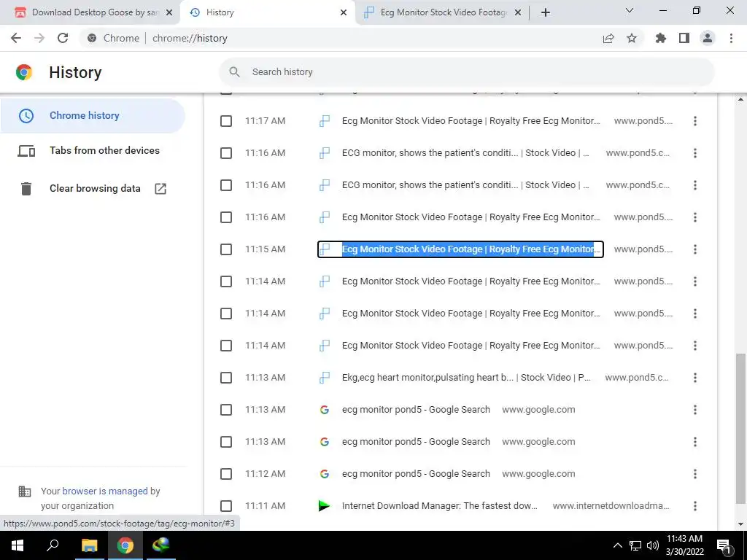This screenshot has width=747, height=560.
Task: Open the Search tabs chevron in title bar
Action: pyautogui.click(x=630, y=10)
